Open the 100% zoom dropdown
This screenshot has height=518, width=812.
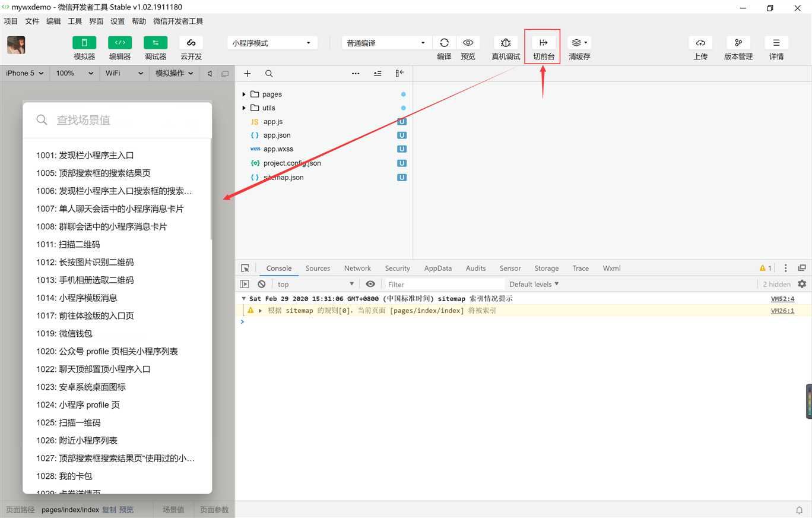[74, 73]
